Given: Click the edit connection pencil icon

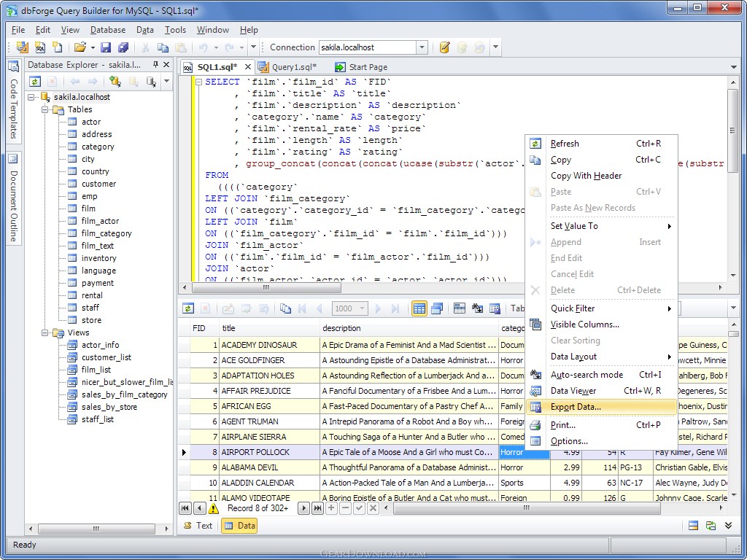Looking at the screenshot, I should click(444, 47).
